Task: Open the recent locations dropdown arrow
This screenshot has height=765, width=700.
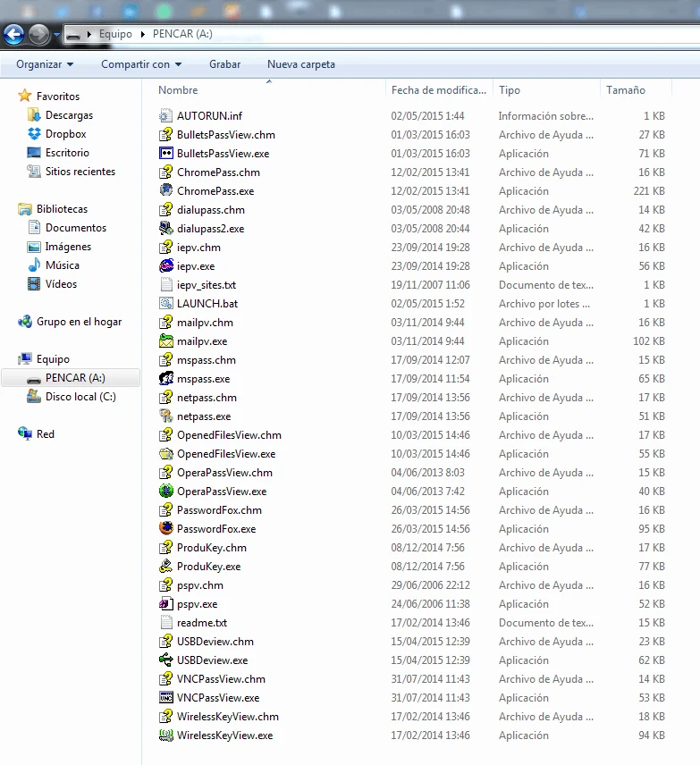Action: [56, 35]
